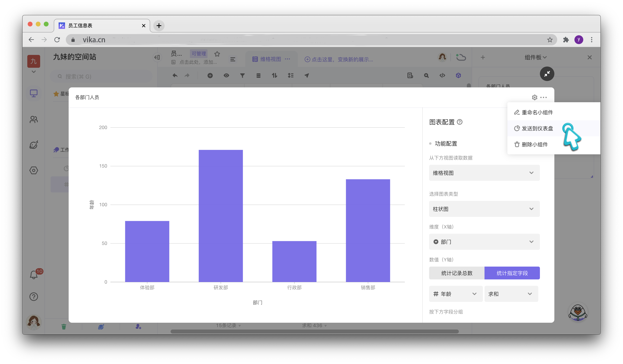This screenshot has width=623, height=364.
Task: Open the notifications bell icon
Action: click(x=34, y=274)
